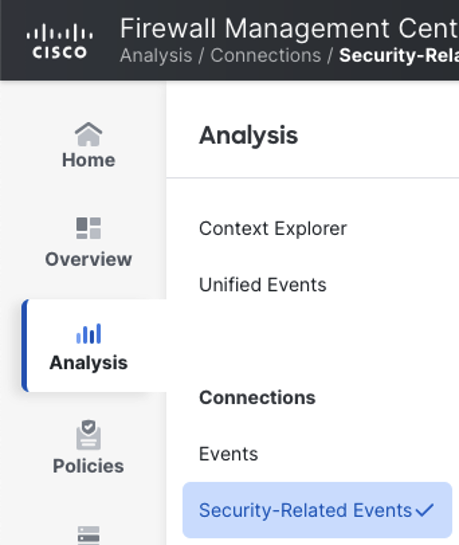459x545 pixels.
Task: Open the Overview dashboard icon
Action: tap(89, 228)
